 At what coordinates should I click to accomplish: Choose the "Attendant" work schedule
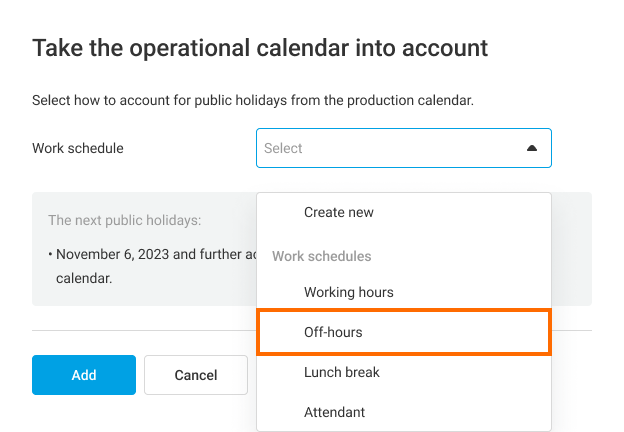tap(334, 411)
